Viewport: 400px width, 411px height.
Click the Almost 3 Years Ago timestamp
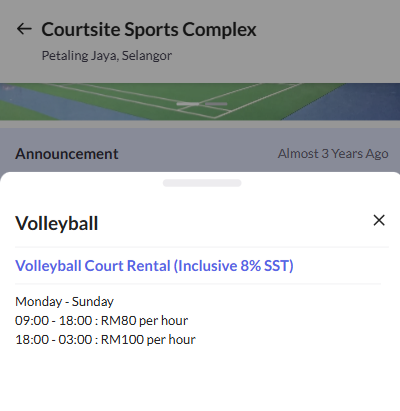click(x=333, y=154)
